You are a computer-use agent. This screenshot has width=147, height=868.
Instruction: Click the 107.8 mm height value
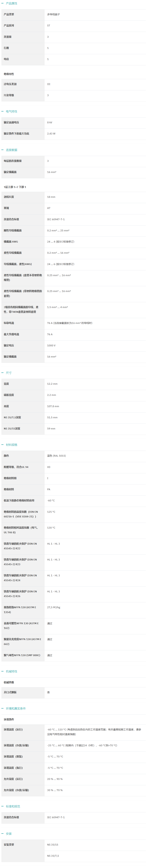point(53,406)
